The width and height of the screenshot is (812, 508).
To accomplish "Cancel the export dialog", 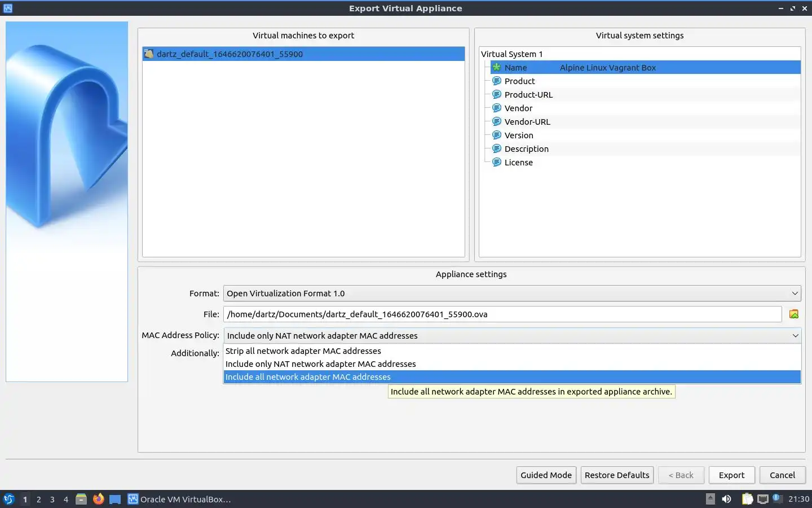I will tap(782, 475).
